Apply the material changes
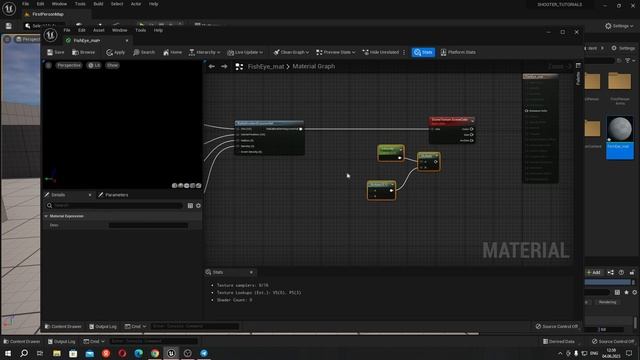 [x=116, y=52]
